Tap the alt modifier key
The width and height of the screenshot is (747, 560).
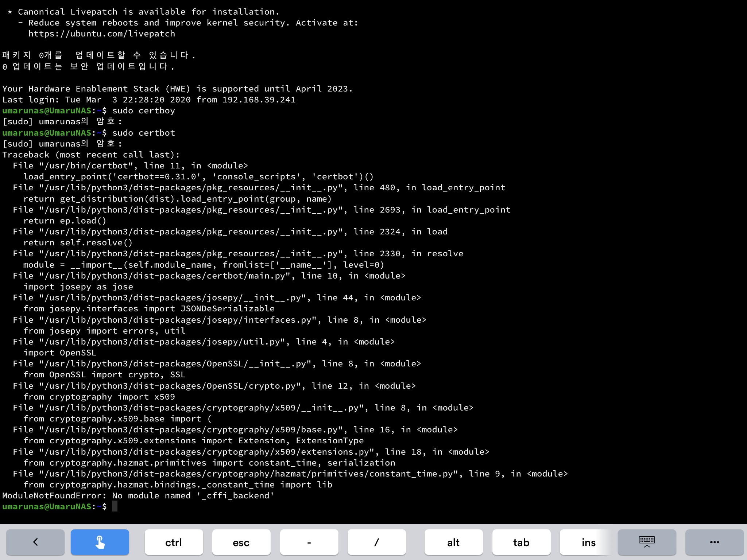click(x=453, y=542)
